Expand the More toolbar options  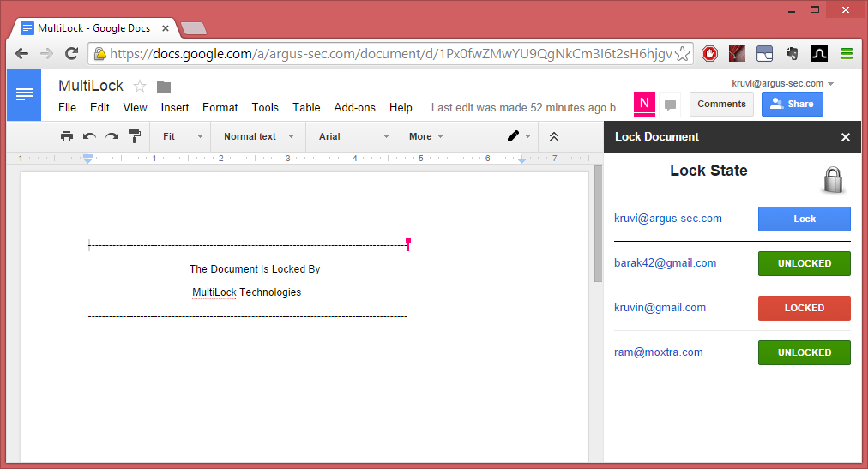(x=425, y=136)
